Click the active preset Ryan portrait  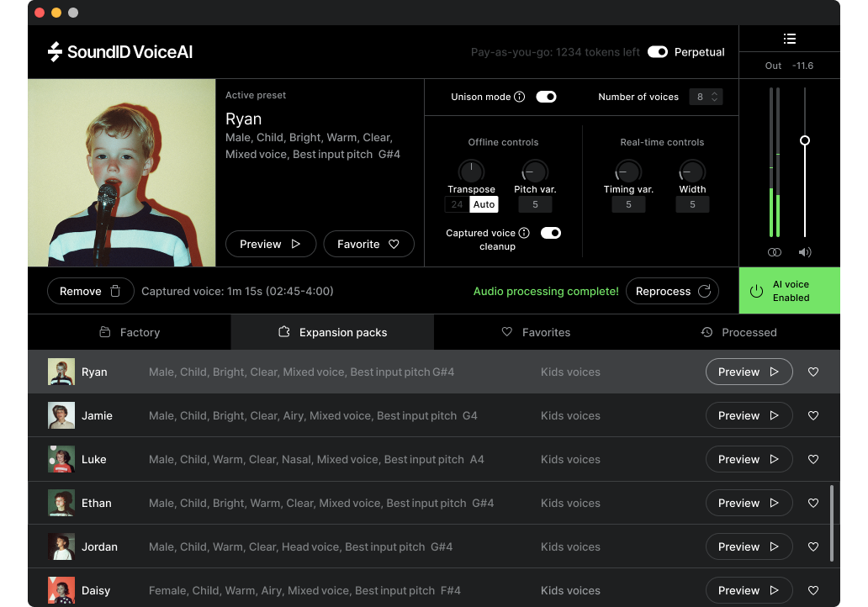coord(122,172)
